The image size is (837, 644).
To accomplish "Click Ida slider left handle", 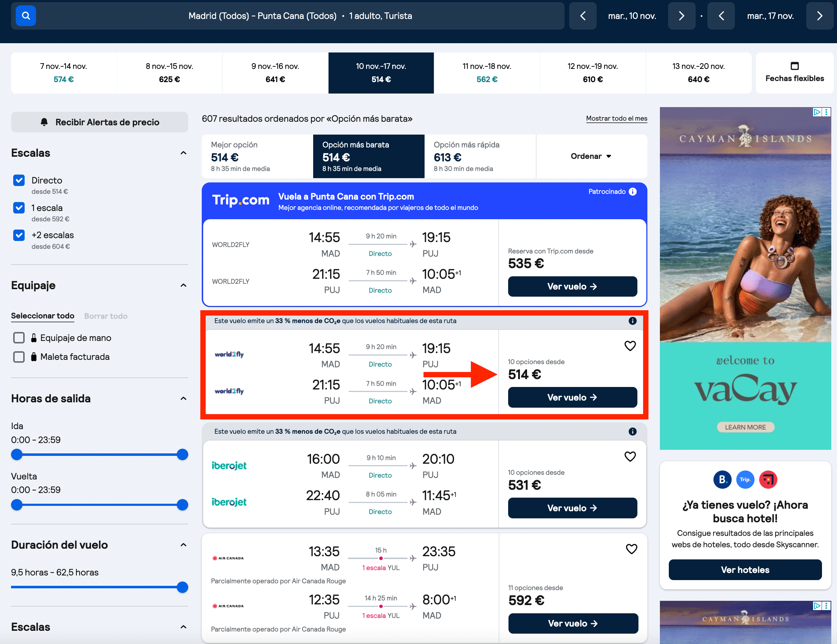I will (x=16, y=454).
